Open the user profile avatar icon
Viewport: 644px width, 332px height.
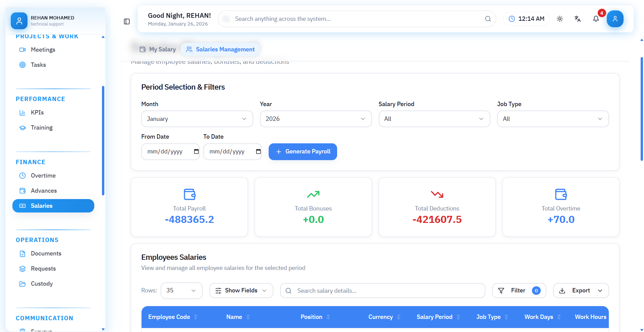[x=615, y=19]
